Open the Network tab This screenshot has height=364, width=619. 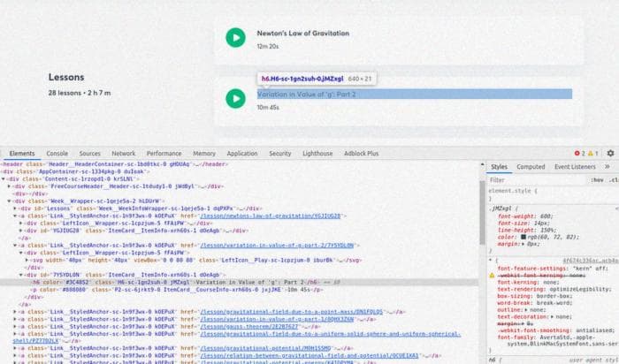[x=123, y=154]
